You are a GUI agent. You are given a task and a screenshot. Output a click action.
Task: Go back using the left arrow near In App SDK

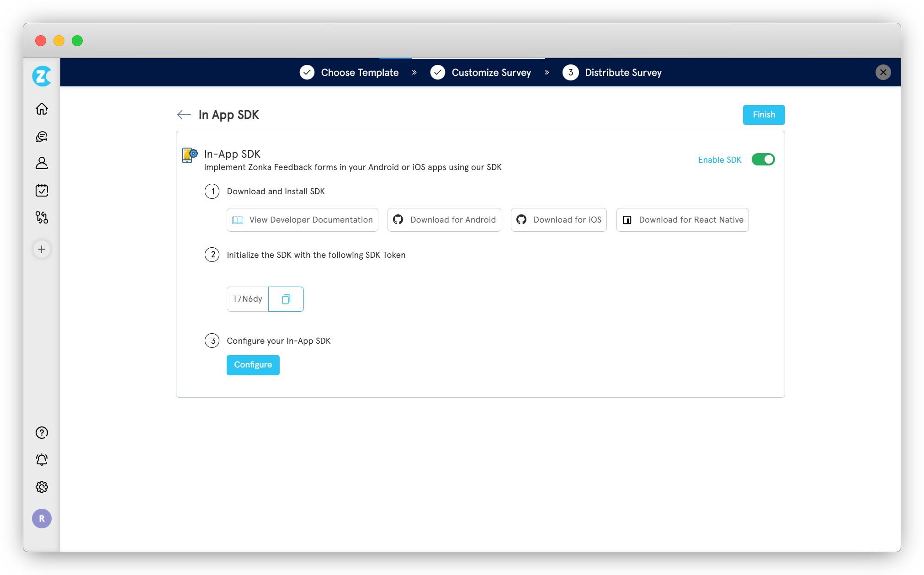184,115
